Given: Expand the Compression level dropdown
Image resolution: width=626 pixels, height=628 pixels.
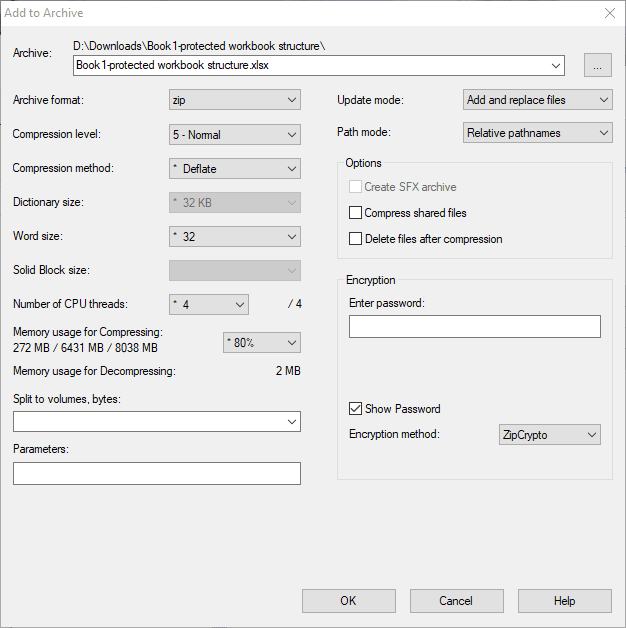Looking at the screenshot, I should coord(235,135).
